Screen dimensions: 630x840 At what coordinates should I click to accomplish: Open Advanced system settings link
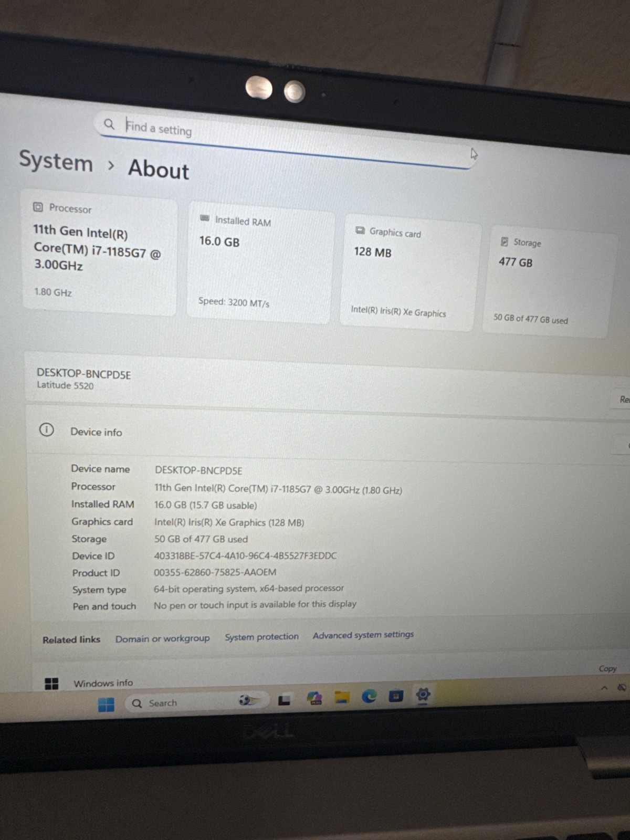point(363,635)
